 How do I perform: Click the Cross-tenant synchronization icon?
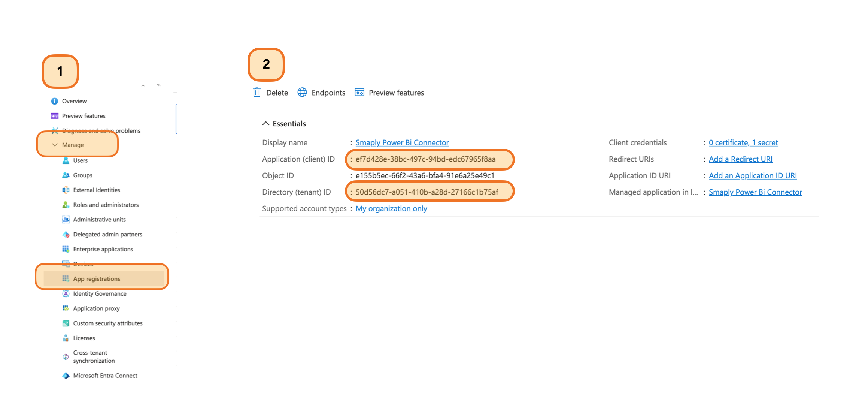click(x=66, y=357)
